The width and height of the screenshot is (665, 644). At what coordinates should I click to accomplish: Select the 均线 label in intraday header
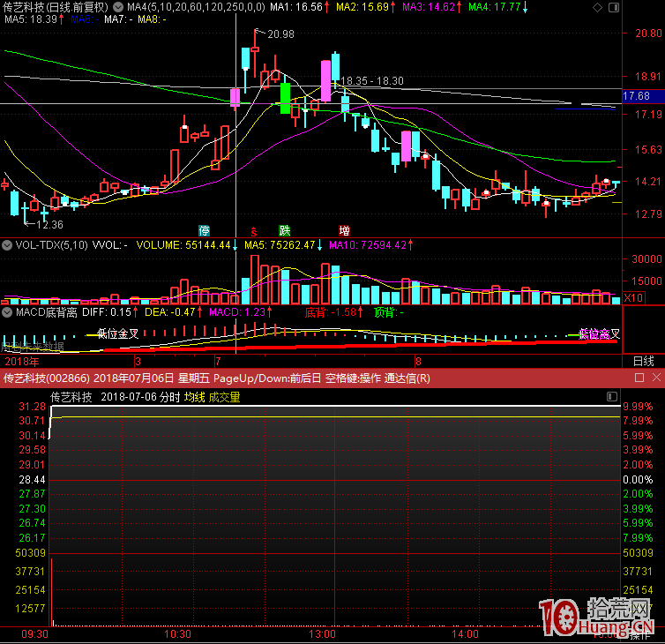click(x=195, y=398)
